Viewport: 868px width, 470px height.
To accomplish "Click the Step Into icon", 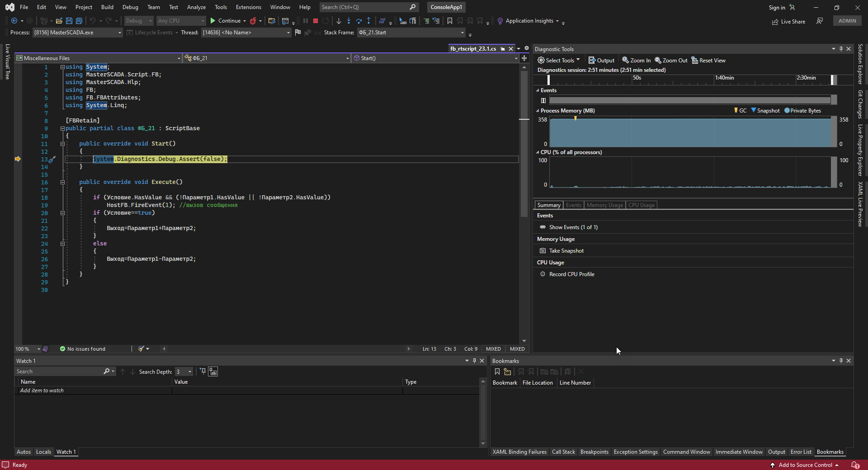I will point(349,21).
